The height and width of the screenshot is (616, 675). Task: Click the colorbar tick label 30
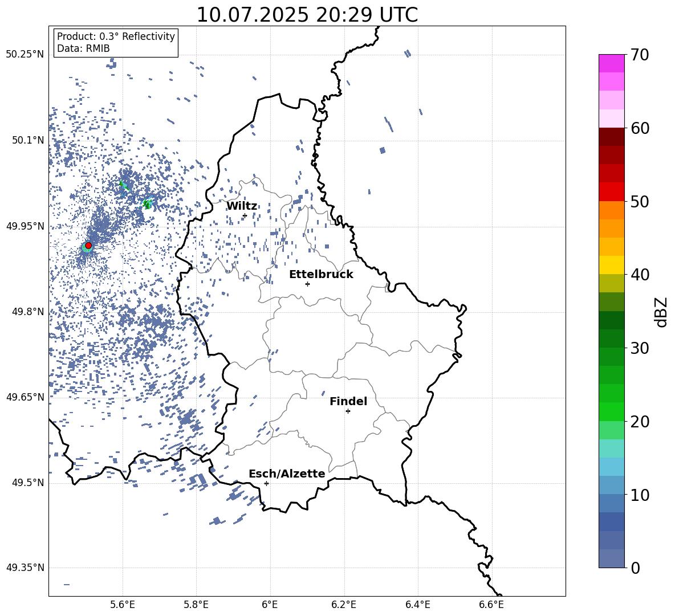[640, 348]
